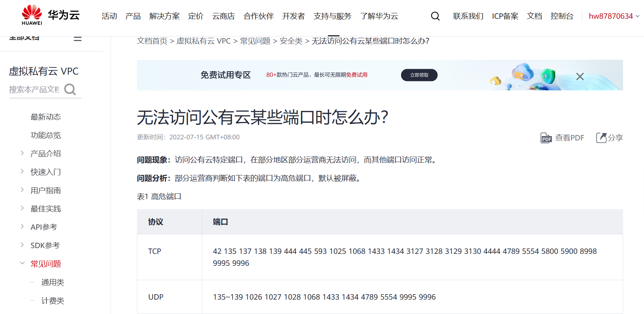644x314 pixels.
Task: Open the 最佳实践 sidebar item
Action: (46, 209)
